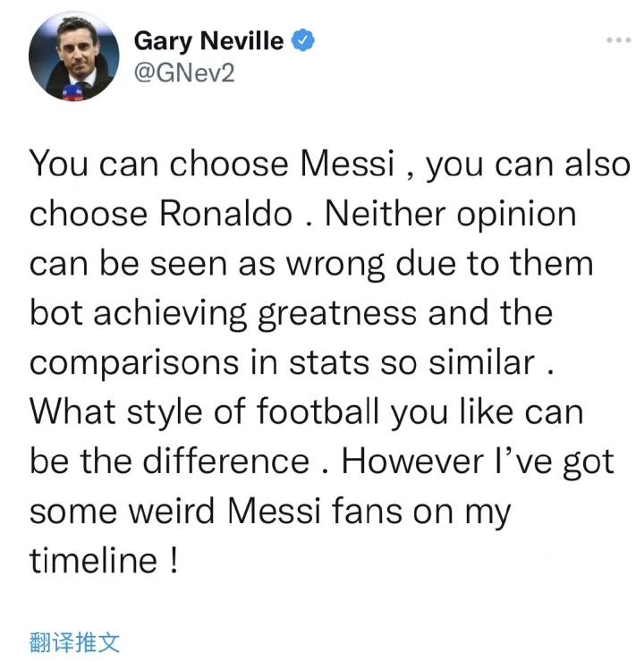
Task: Click the 翻译推文 translate tweet link
Action: pos(74,640)
